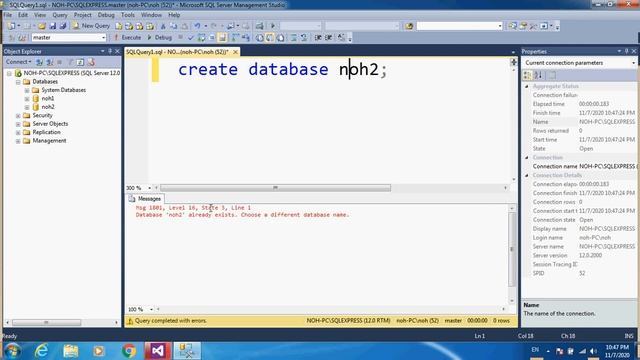Click the Disconnect icon in Object Explorer

50,62
